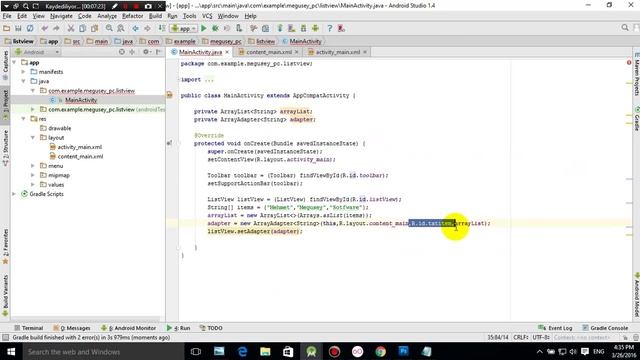Open the Gradle Console
This screenshot has width=640, height=360.
click(x=605, y=328)
